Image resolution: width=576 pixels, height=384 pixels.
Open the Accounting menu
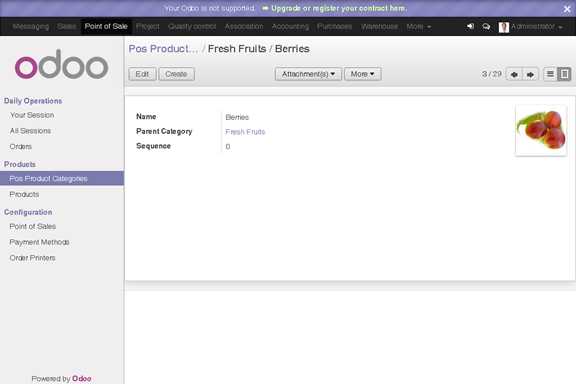click(x=290, y=26)
